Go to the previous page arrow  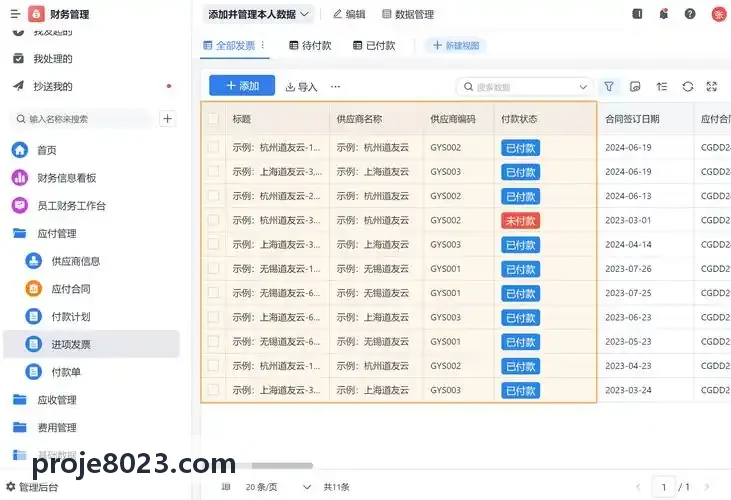638,487
